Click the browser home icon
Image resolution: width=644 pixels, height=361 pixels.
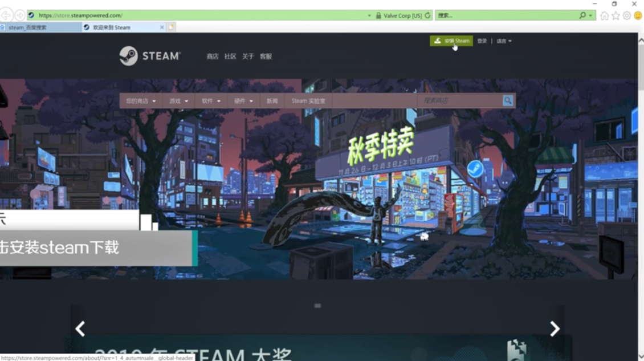(604, 15)
